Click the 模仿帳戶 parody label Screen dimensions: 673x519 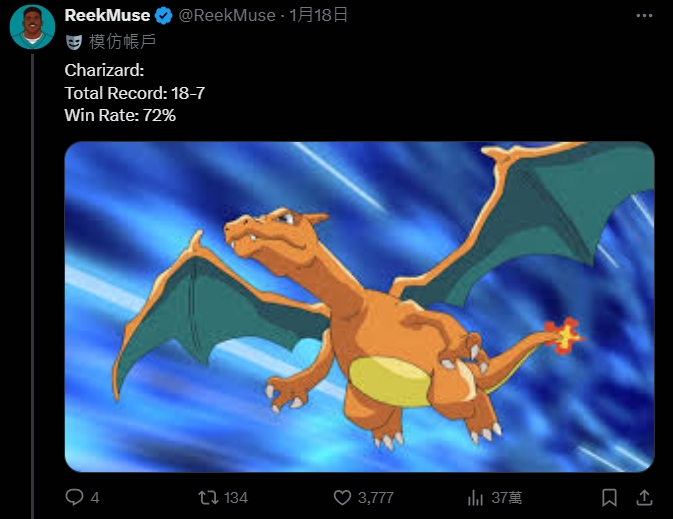[122, 42]
